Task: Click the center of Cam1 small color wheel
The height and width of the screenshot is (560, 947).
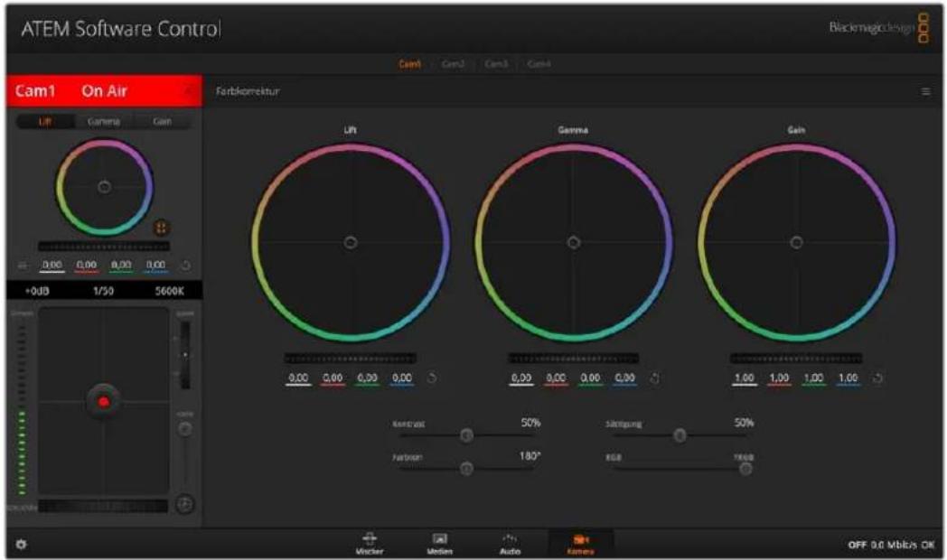Action: 104,187
